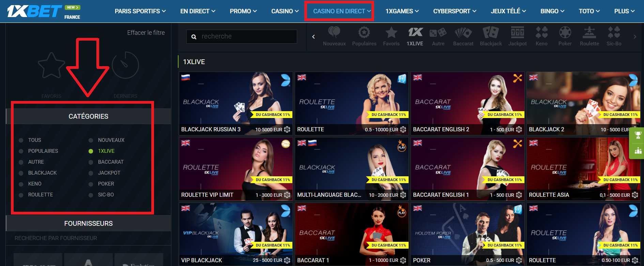644x266 pixels.
Task: Open the VIP Blackjack game
Action: coord(236,234)
